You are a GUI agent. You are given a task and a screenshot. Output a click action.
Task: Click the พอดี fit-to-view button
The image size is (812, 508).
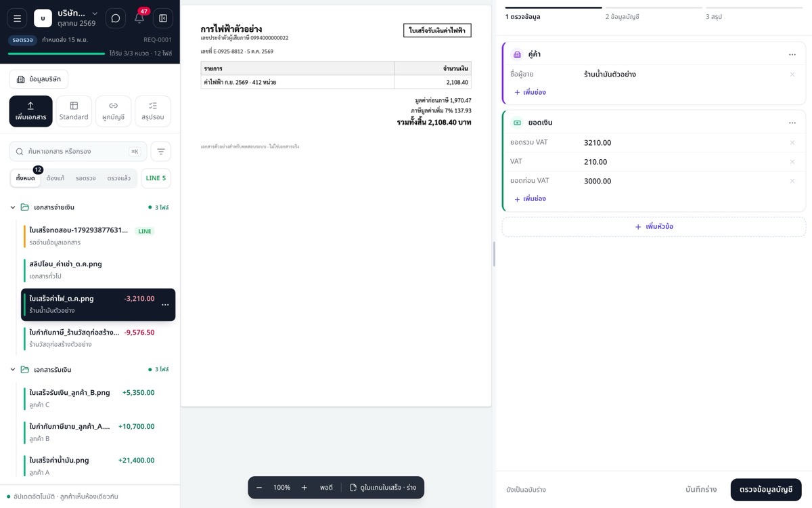[x=326, y=488]
